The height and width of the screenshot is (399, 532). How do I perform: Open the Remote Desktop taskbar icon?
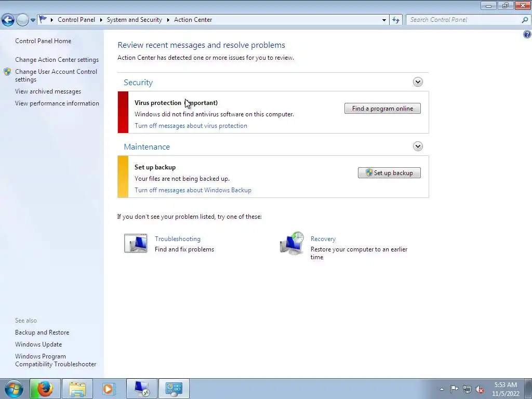tap(141, 389)
